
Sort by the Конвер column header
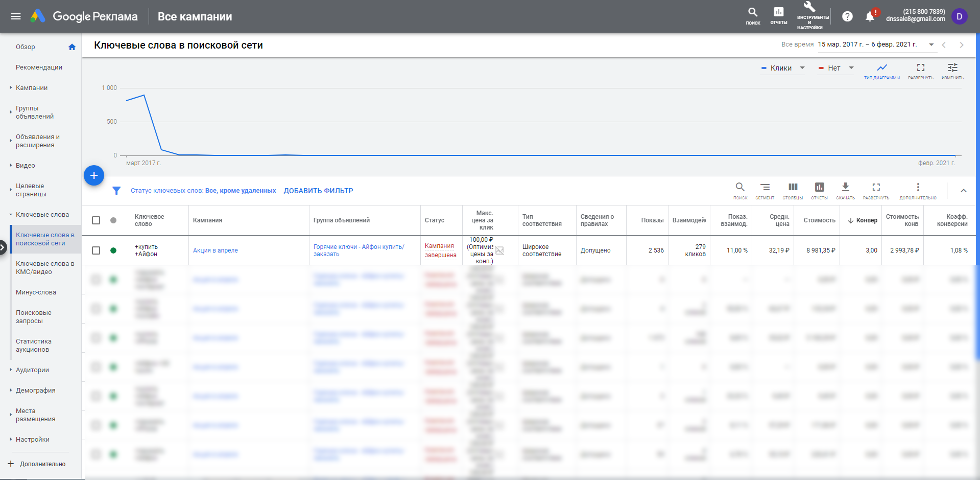tap(863, 220)
